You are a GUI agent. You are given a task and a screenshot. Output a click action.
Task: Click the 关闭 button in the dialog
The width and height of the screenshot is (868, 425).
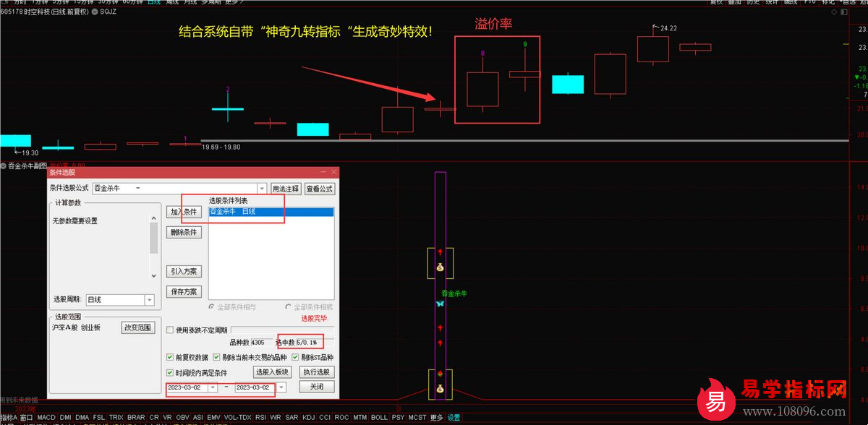tap(316, 387)
